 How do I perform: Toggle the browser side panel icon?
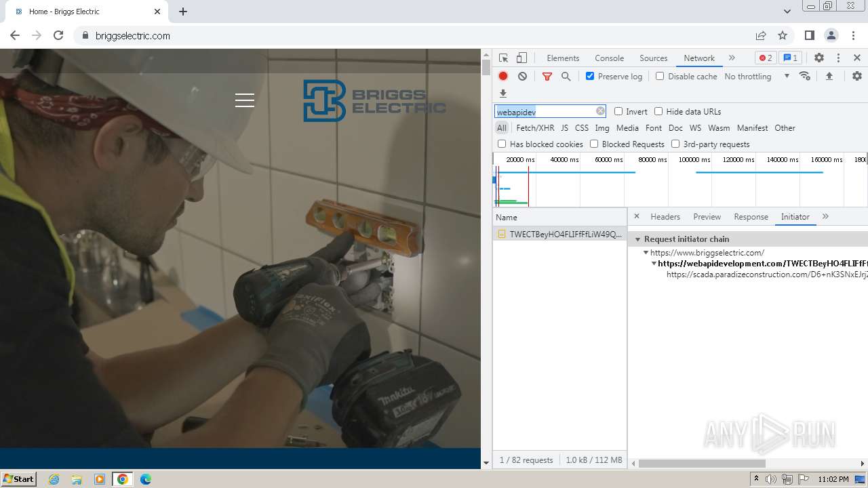810,35
